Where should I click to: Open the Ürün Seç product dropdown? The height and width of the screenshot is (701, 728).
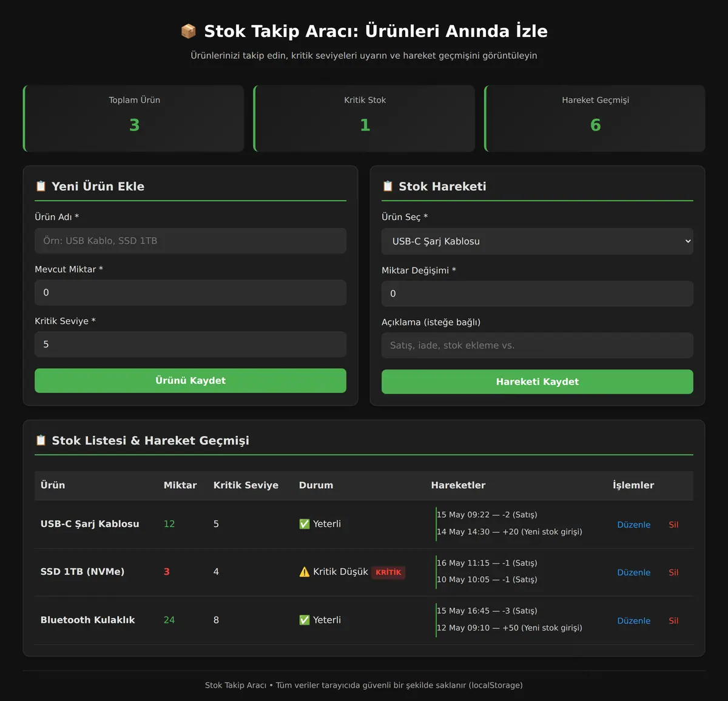(x=538, y=241)
